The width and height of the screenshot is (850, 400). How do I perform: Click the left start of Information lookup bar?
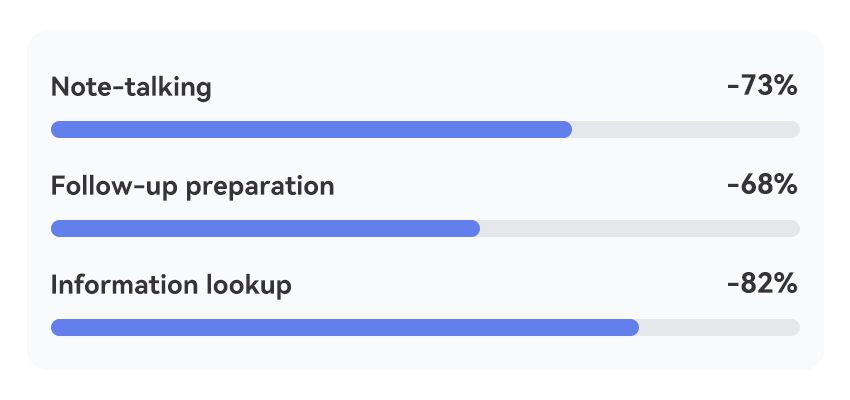point(58,327)
